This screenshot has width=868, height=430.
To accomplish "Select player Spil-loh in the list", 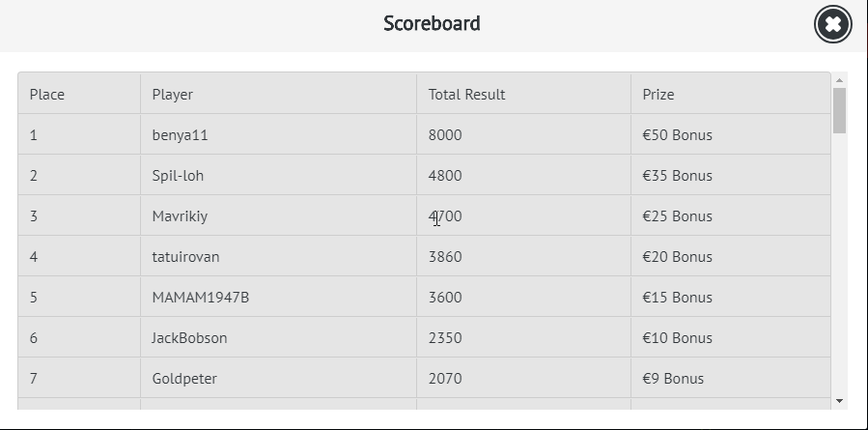I will click(178, 176).
